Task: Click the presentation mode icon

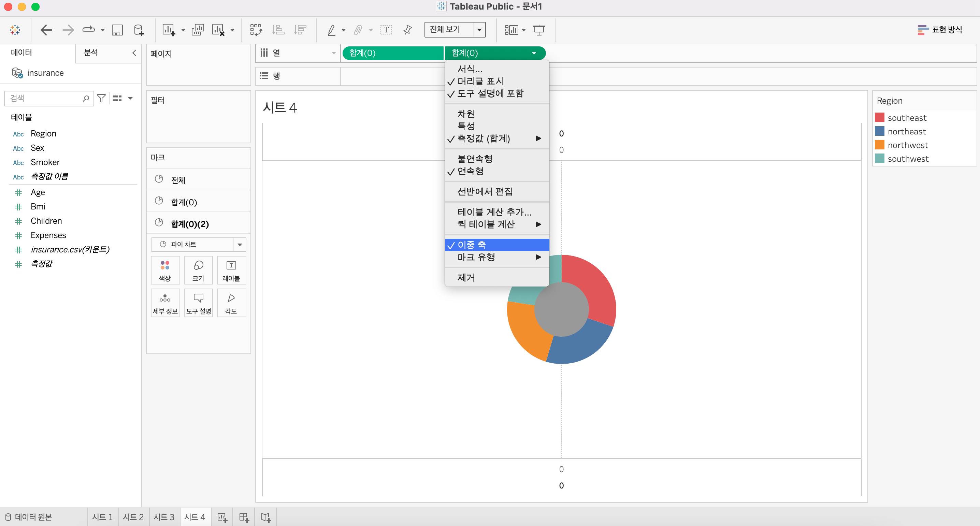Action: coord(539,30)
